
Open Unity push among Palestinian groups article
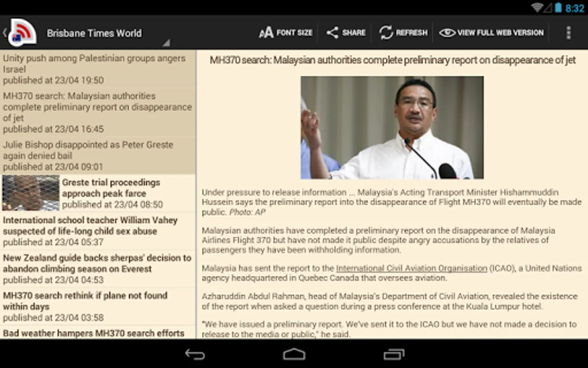point(98,69)
